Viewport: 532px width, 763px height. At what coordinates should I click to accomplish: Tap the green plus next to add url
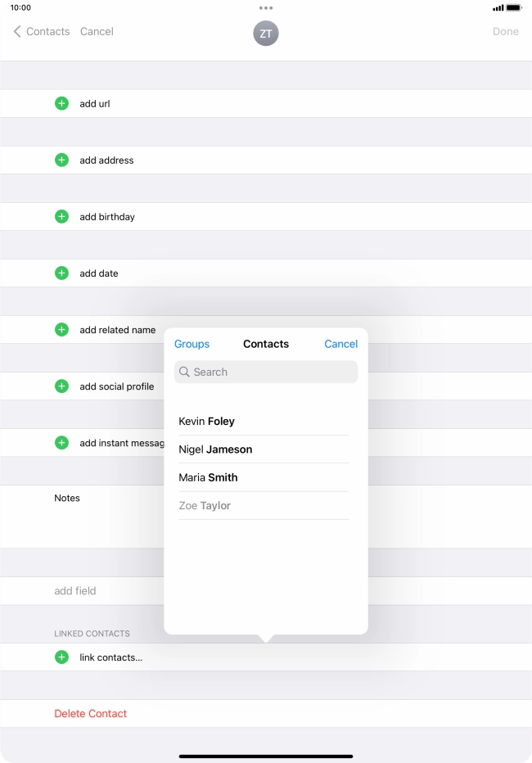point(61,104)
